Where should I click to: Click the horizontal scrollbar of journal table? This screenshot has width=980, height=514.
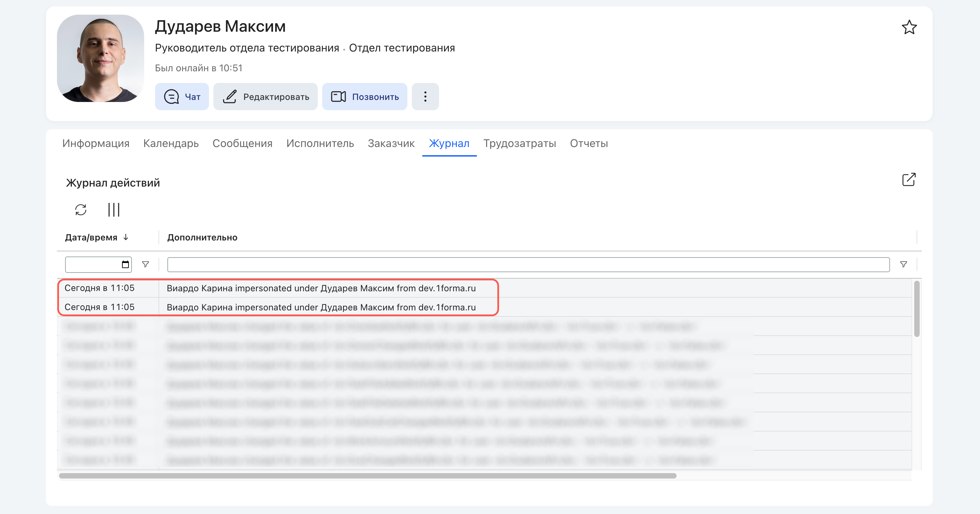coord(367,475)
